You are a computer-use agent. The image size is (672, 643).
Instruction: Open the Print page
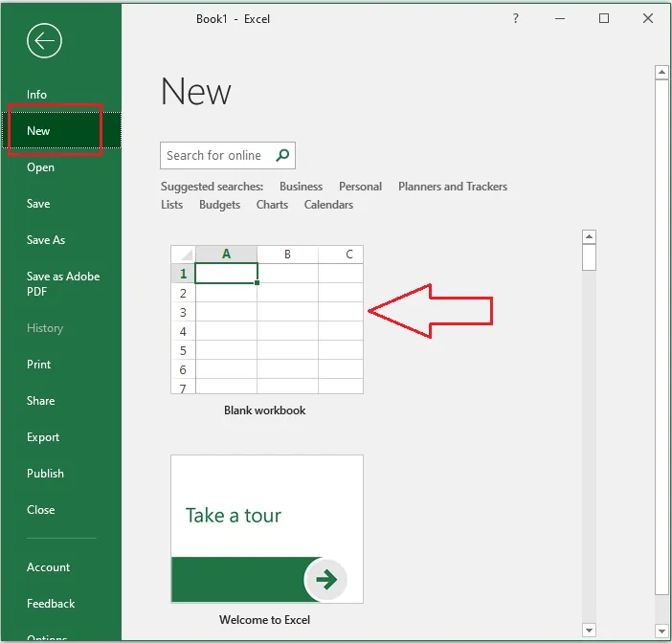(39, 365)
